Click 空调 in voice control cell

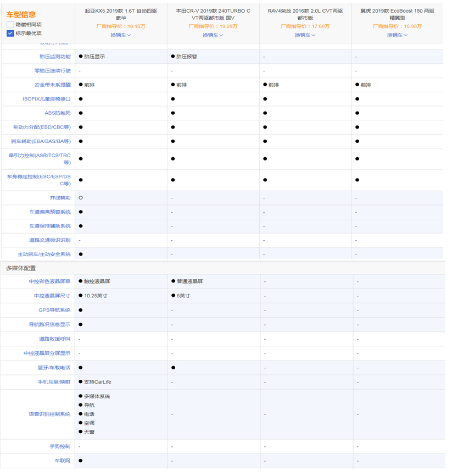click(x=89, y=423)
